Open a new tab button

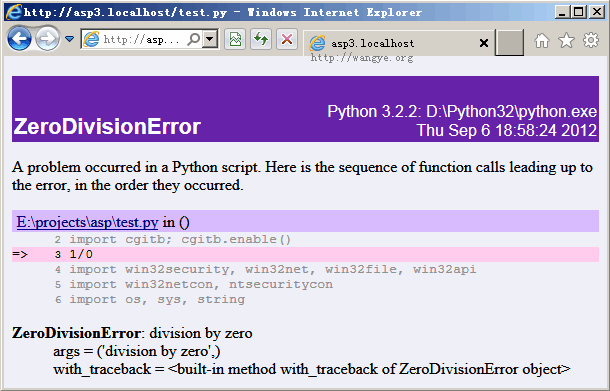pos(509,42)
